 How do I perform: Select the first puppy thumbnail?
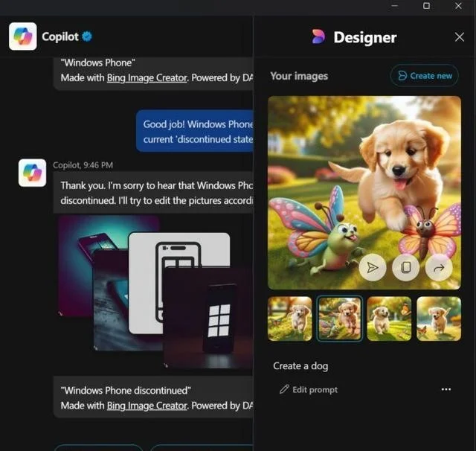[290, 319]
